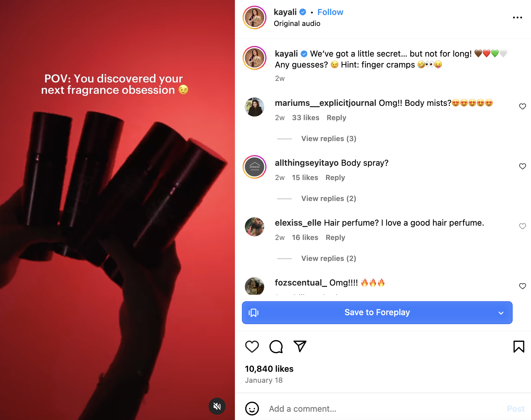Click kayali verified badge in header
Image resolution: width=531 pixels, height=420 pixels.
click(x=303, y=12)
